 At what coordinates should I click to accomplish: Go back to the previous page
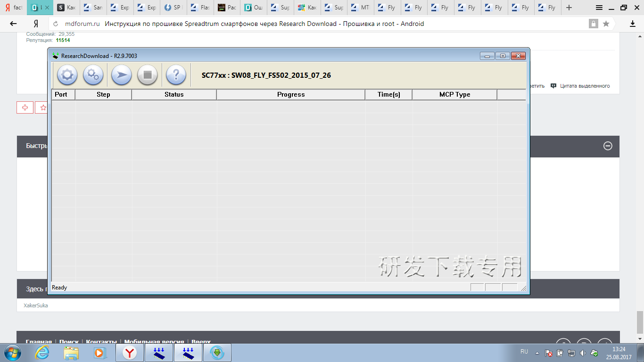point(13,24)
